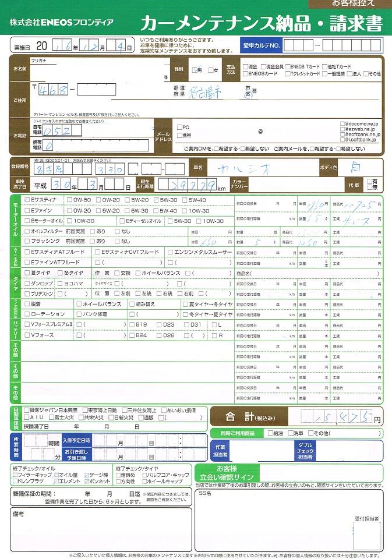The image size is (392, 559).
Task: Click the 現在走行距離 km field
Action: (x=188, y=185)
